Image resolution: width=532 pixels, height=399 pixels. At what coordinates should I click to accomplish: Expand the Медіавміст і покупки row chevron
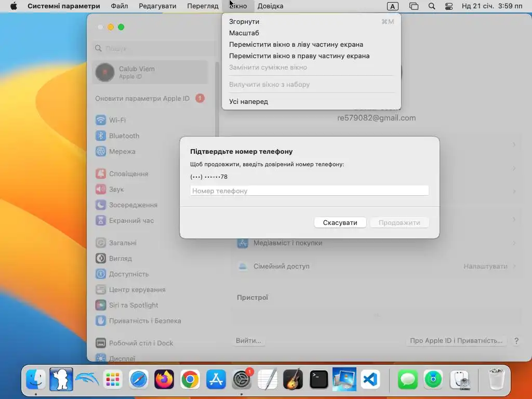514,243
